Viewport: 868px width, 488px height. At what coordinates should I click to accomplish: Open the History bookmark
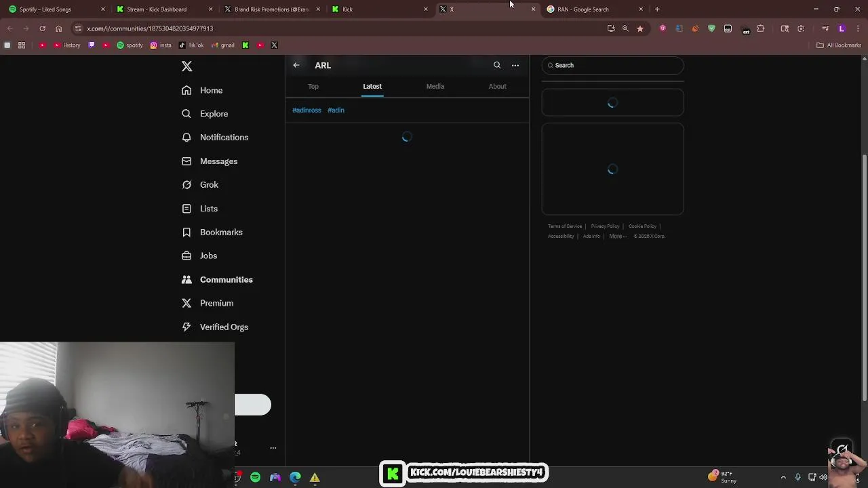(x=66, y=45)
